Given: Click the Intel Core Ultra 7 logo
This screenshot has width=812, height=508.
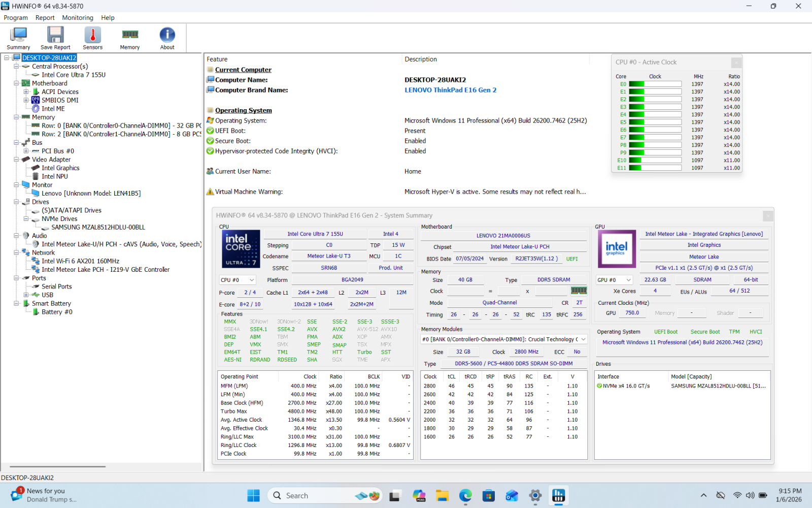Looking at the screenshot, I should 241,249.
